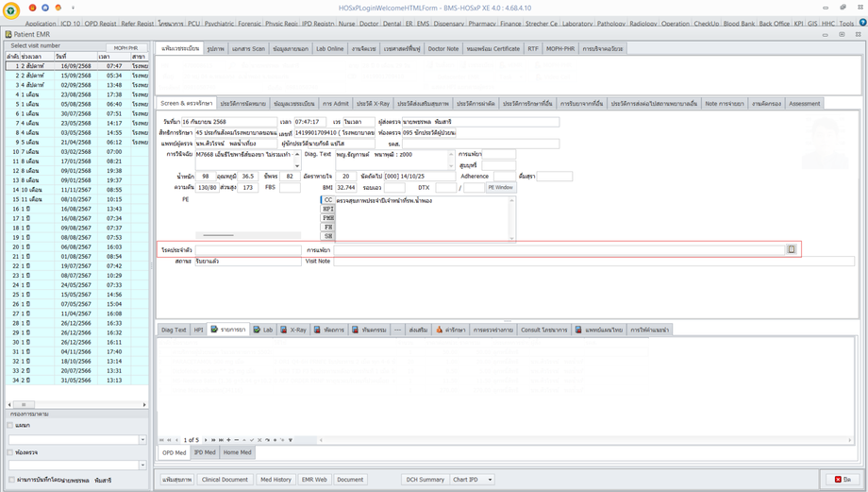The width and height of the screenshot is (868, 492).
Task: Toggle the แผนก filter checkbox
Action: coord(10,426)
